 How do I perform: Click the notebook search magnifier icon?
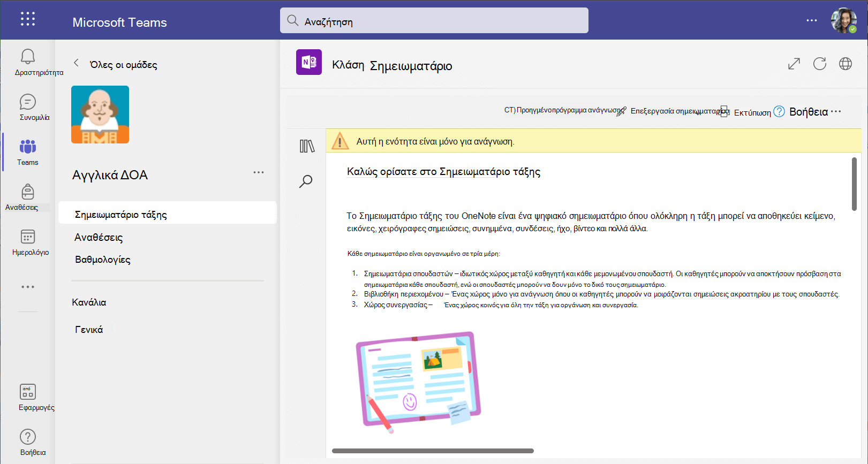click(306, 181)
